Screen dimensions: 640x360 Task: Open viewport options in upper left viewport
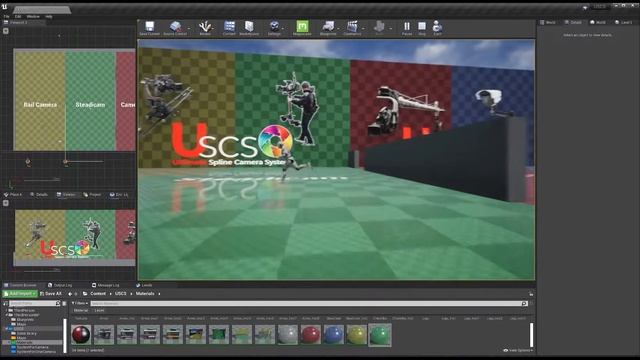pos(6,31)
